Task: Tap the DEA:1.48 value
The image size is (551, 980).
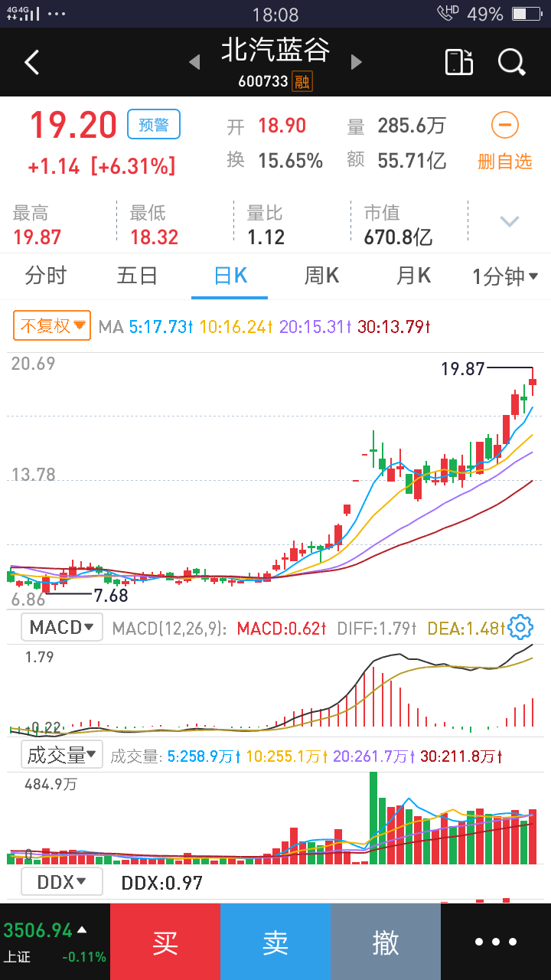Action: click(465, 629)
